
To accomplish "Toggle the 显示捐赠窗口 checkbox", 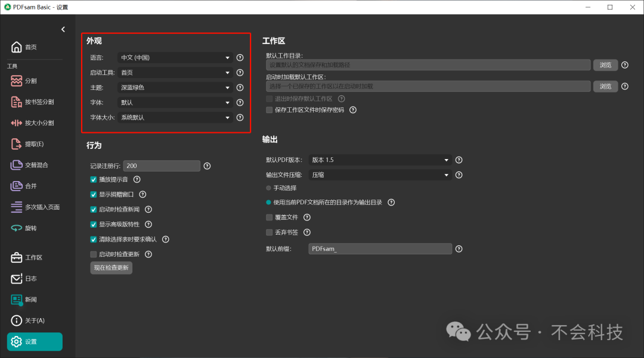I will pos(94,194).
